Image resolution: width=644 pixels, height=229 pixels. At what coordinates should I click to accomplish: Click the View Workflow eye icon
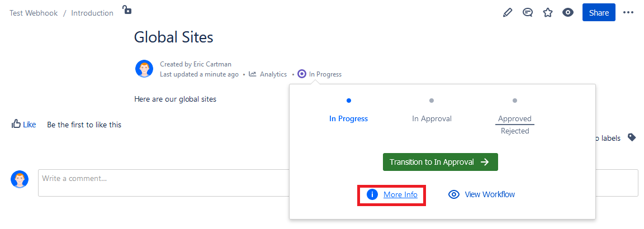(x=454, y=194)
